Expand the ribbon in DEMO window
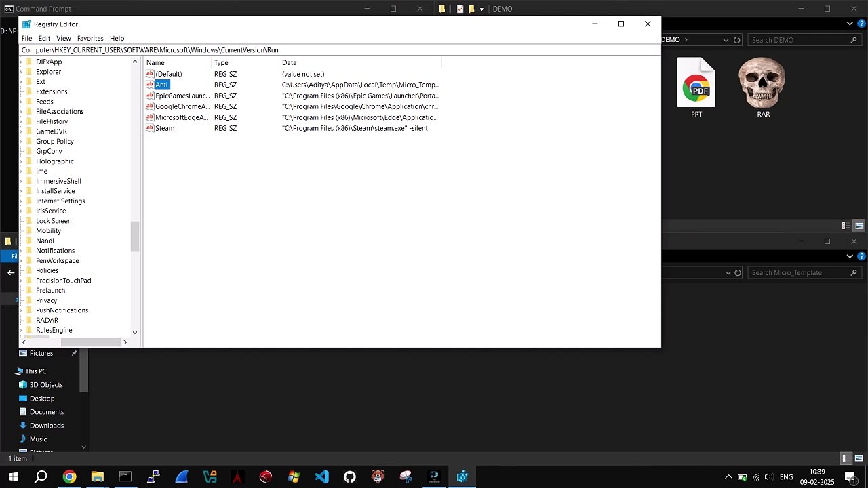This screenshot has width=868, height=488. pyautogui.click(x=850, y=24)
